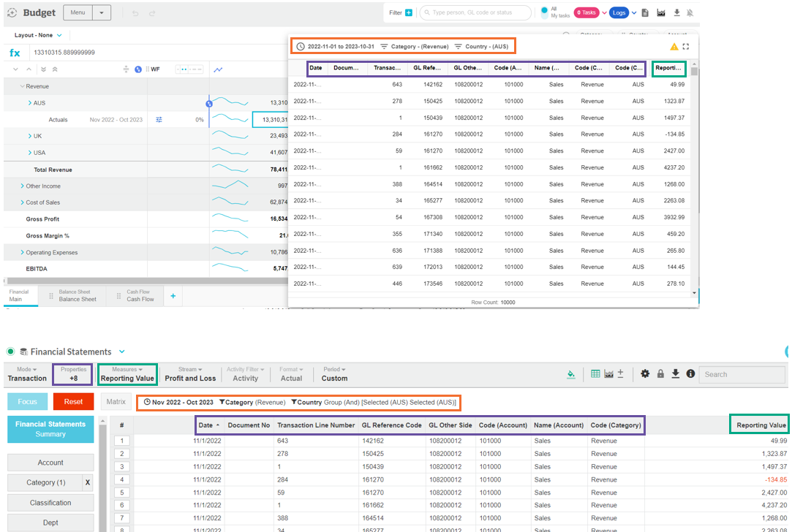Click the mute notifications bell icon
This screenshot has width=792, height=532.
coord(690,12)
